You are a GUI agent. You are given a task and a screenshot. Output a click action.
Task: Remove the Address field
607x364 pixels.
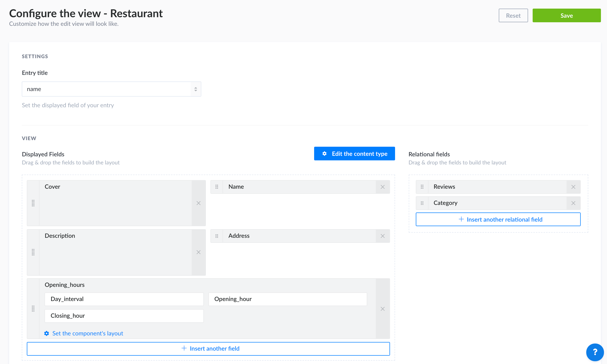[x=382, y=236]
